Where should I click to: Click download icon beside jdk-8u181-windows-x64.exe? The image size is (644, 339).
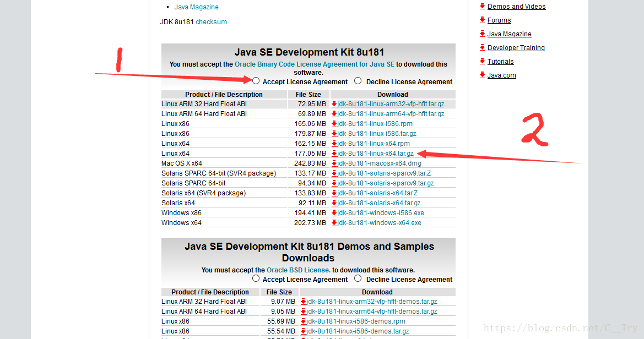[x=334, y=223]
